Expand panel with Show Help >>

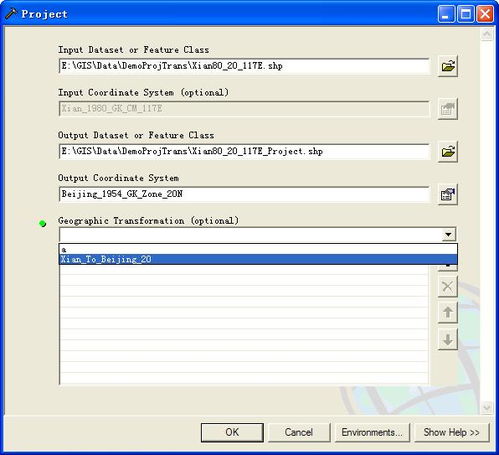(451, 432)
